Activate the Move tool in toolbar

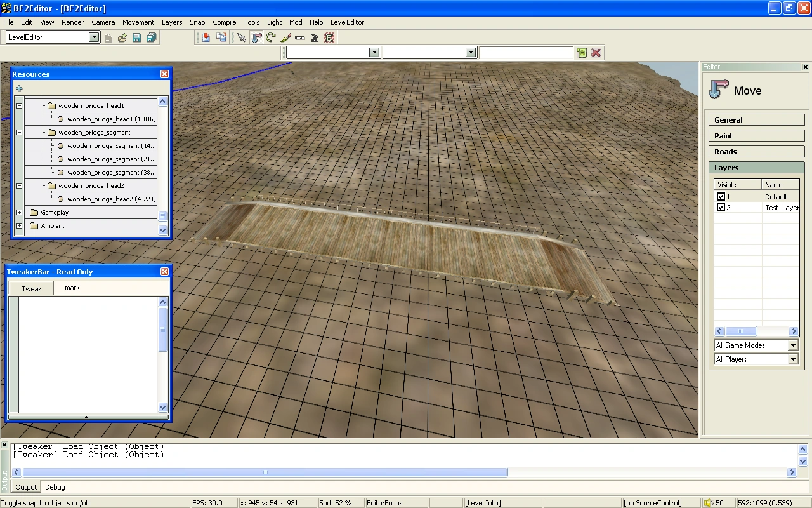(x=256, y=37)
